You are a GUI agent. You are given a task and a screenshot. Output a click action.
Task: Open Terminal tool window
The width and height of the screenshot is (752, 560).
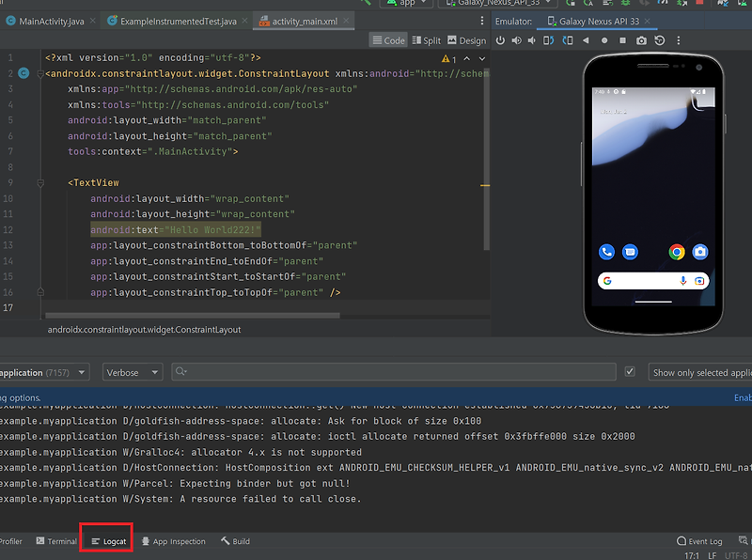tap(56, 541)
